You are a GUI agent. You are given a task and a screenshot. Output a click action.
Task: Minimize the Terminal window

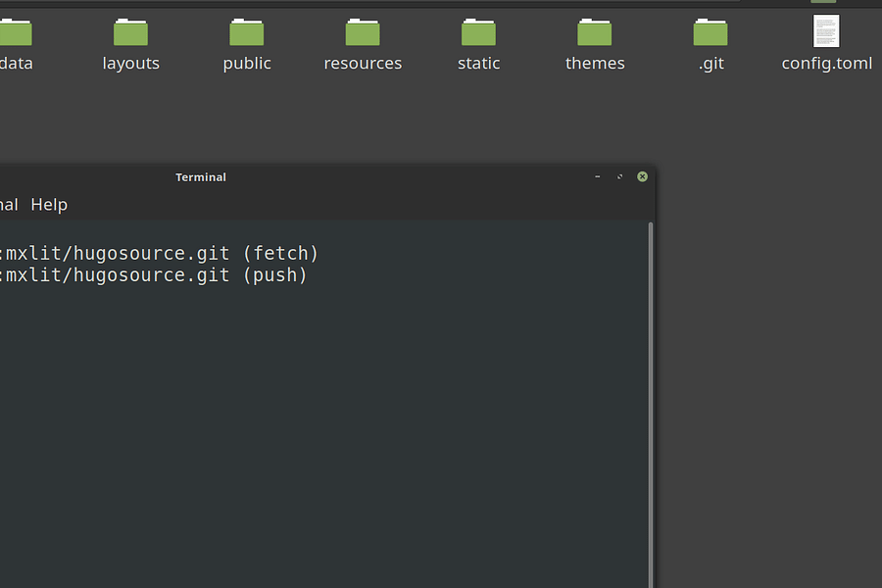597,176
